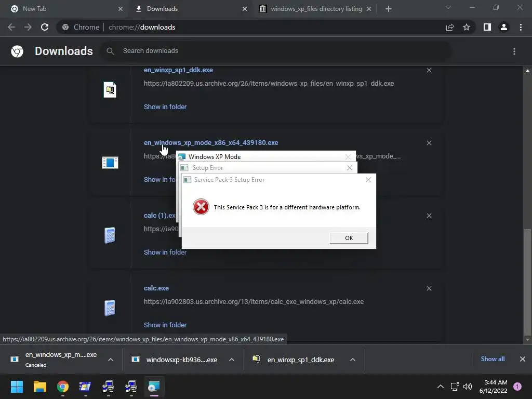
Task: Open Chrome three-dot menu
Action: 521,27
